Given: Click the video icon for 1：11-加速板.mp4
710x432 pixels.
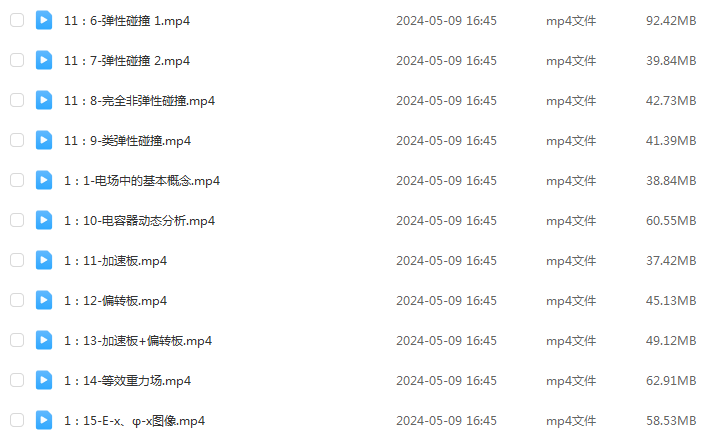Looking at the screenshot, I should click(44, 260).
